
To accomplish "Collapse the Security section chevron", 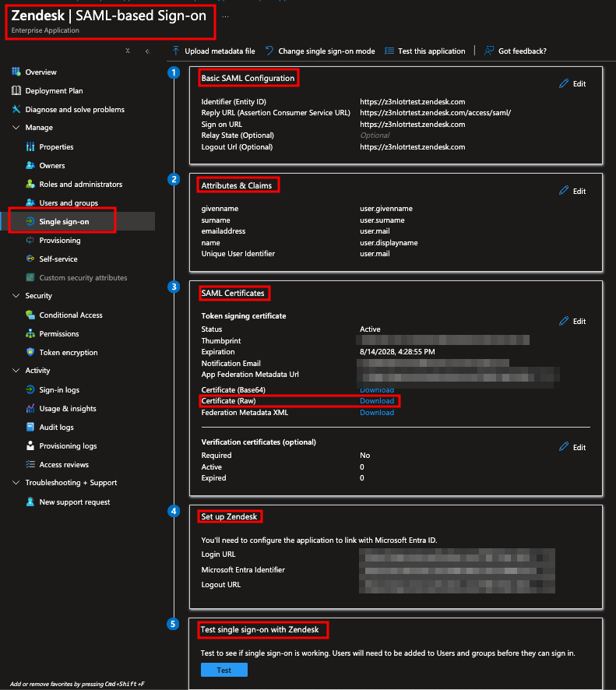I will coord(16,296).
